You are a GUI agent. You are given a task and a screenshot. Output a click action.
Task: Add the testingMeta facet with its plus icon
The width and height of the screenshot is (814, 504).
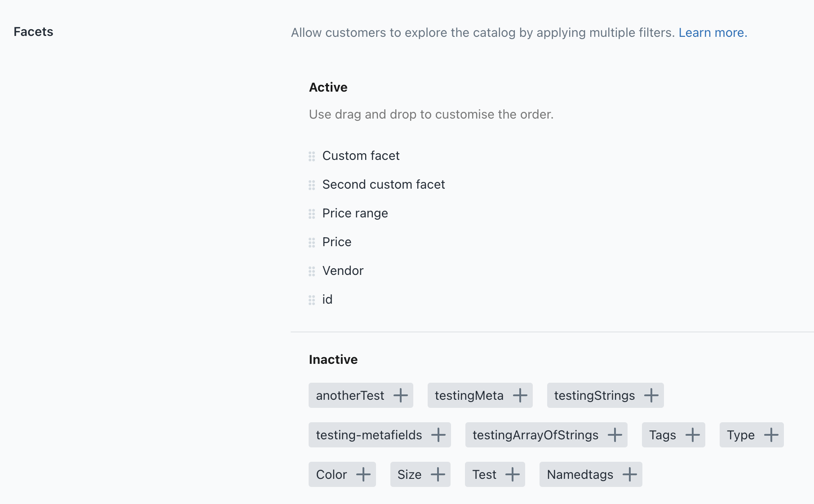click(x=520, y=395)
